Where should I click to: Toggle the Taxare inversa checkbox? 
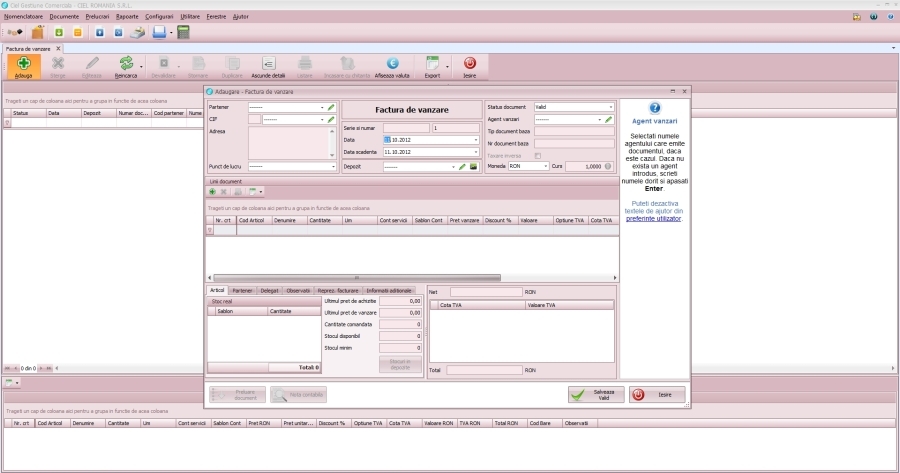[x=538, y=155]
